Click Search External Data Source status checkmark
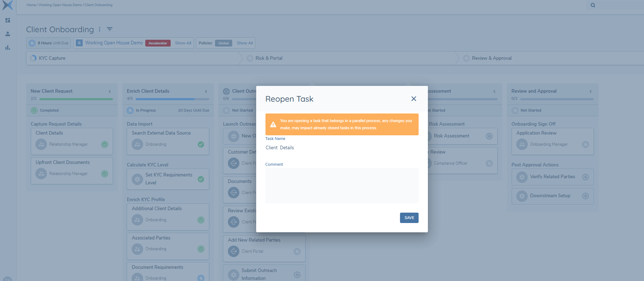 point(201,144)
